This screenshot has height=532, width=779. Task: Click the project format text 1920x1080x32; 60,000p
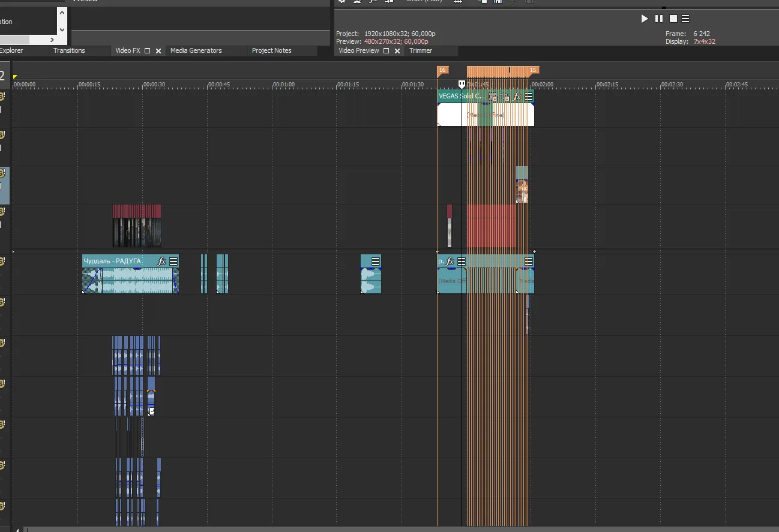point(400,34)
